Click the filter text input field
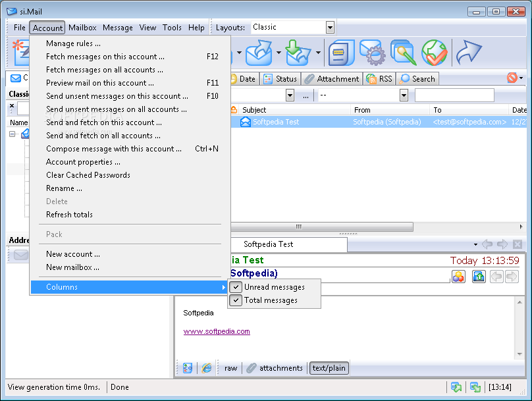This screenshot has width=532, height=401. pos(454,95)
